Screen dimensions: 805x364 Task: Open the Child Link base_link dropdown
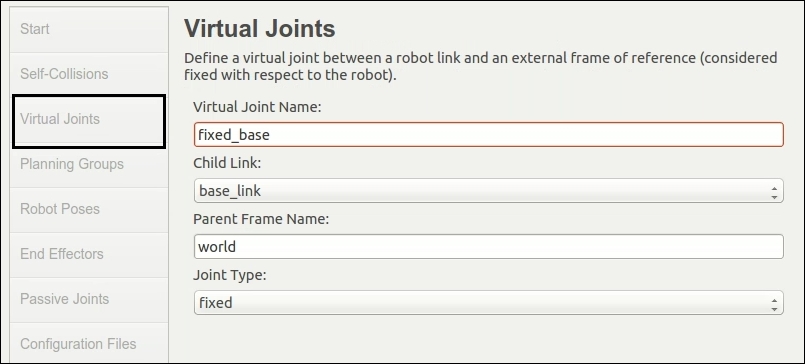[489, 190]
